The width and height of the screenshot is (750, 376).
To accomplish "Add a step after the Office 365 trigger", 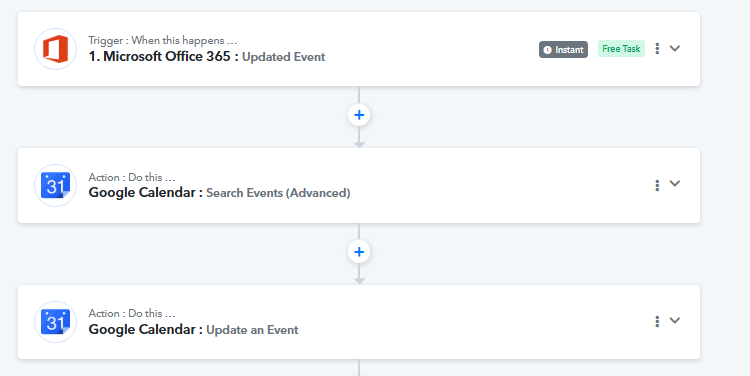I will tap(359, 115).
